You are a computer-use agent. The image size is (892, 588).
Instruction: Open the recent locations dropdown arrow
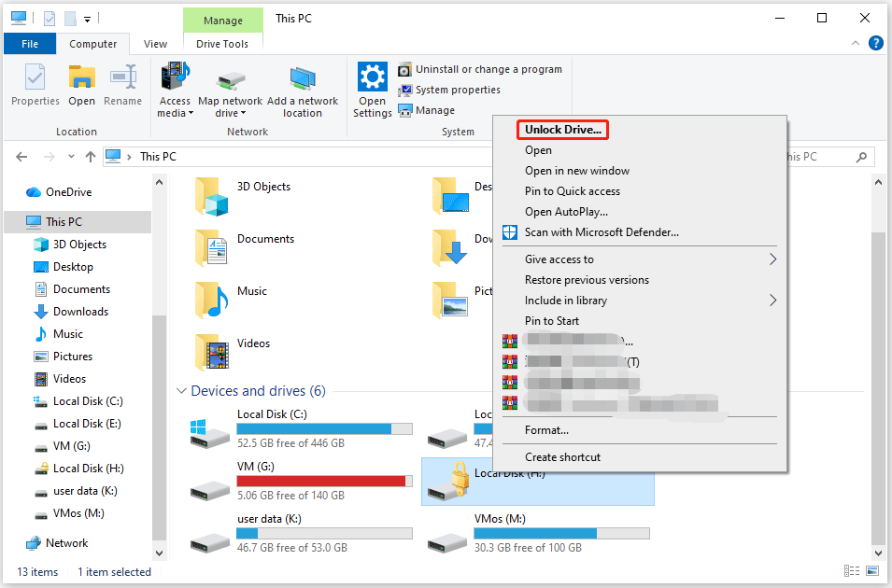pyautogui.click(x=71, y=157)
